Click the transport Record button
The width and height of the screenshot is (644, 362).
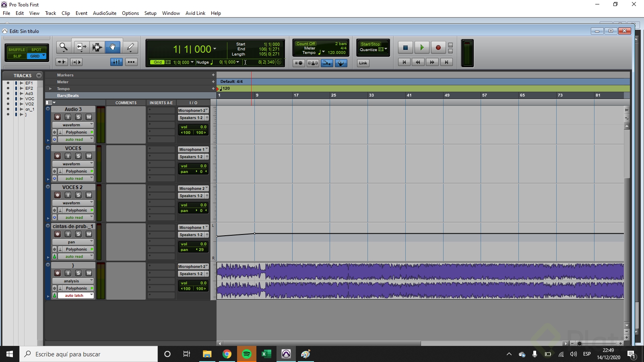pyautogui.click(x=438, y=47)
